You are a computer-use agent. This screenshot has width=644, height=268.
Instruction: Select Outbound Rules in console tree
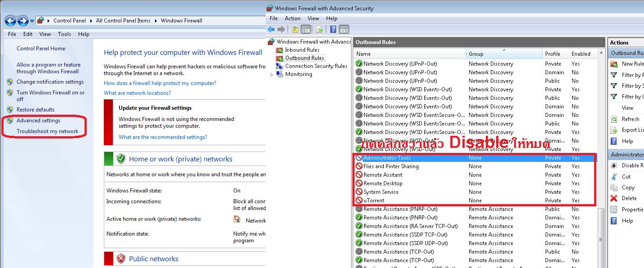tap(304, 58)
